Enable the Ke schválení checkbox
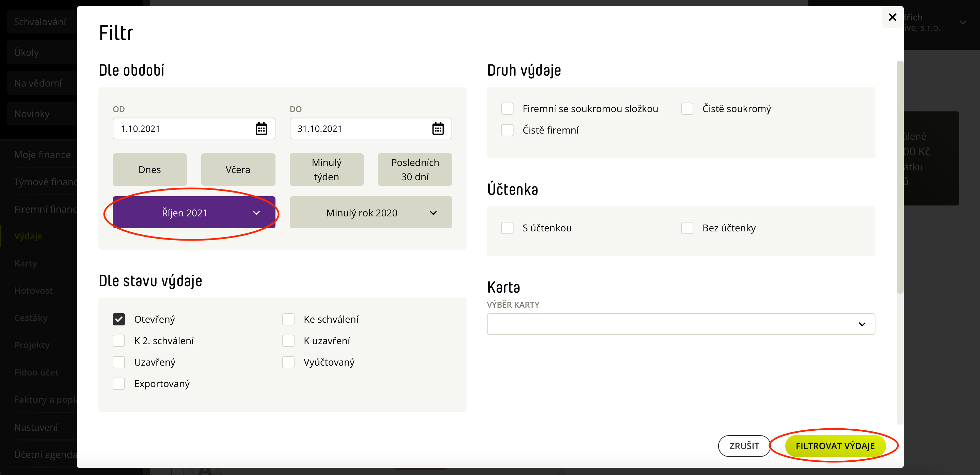Viewport: 980px width, 475px height. pyautogui.click(x=288, y=319)
